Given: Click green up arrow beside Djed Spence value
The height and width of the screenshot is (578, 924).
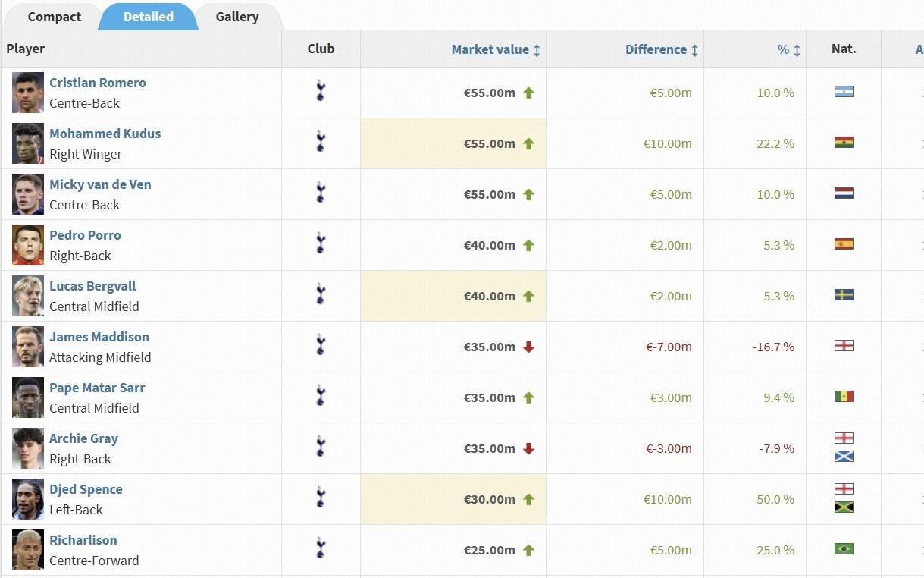Looking at the screenshot, I should (529, 499).
